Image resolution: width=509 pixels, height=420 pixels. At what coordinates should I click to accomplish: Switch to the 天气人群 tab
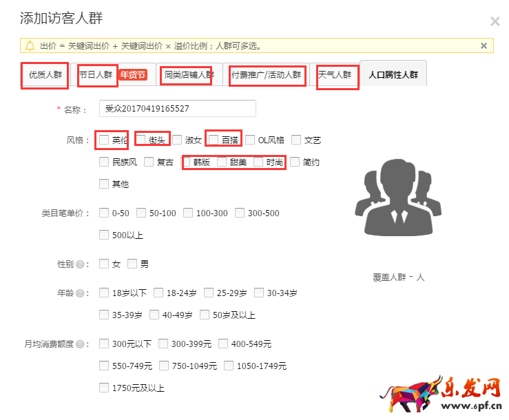[335, 75]
